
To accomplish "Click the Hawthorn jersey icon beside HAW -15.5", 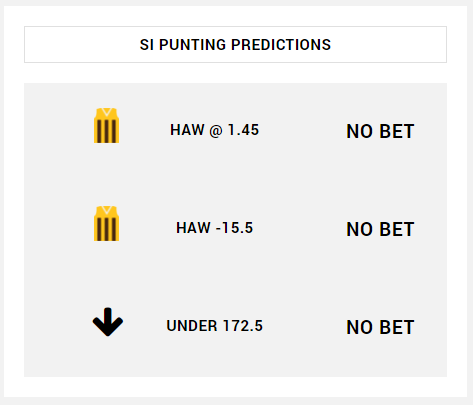I will [106, 224].
